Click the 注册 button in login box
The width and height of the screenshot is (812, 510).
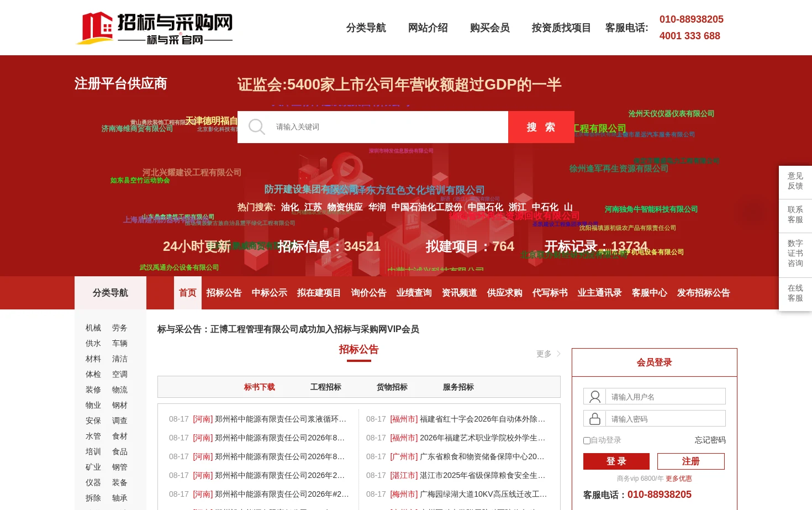coord(691,461)
